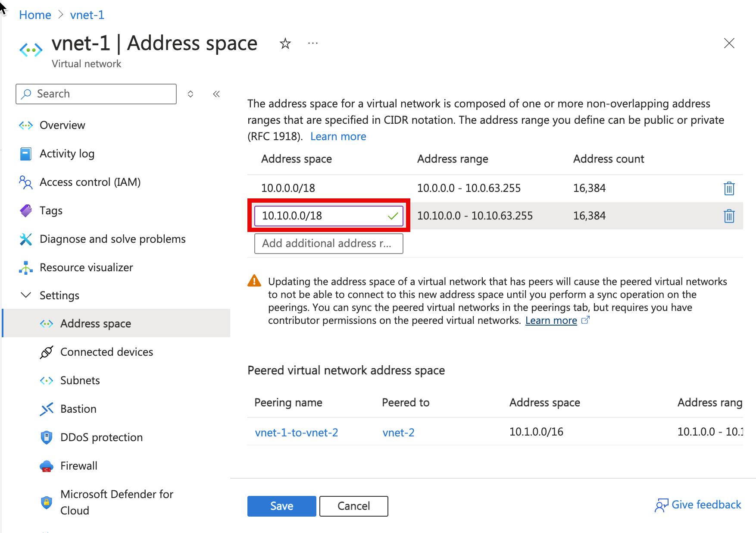
Task: Select Overview in the sidebar
Action: coord(62,125)
